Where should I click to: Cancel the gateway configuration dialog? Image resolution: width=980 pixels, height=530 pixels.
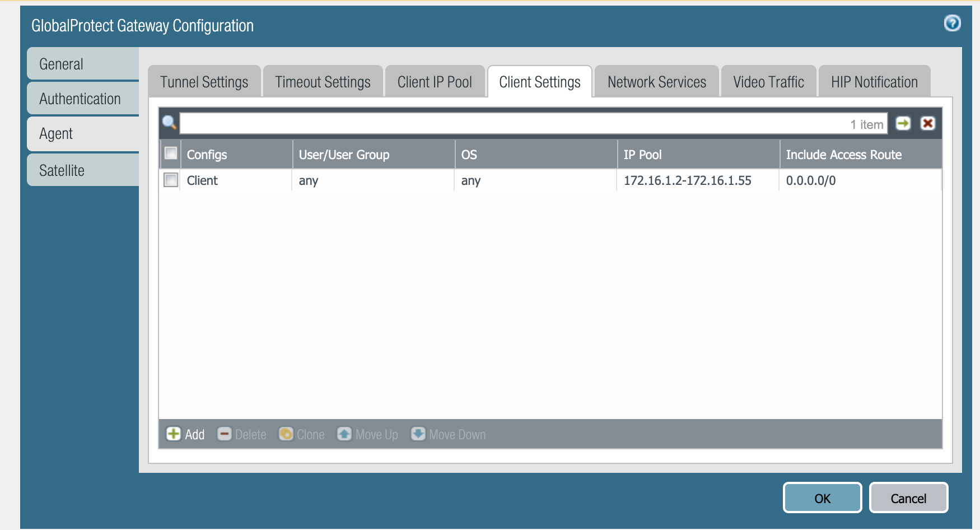(908, 498)
